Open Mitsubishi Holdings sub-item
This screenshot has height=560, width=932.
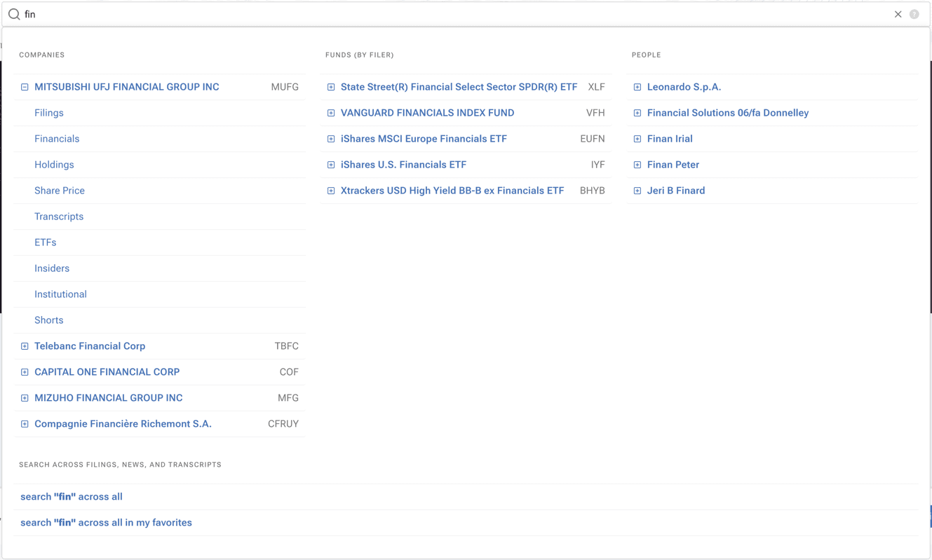click(x=54, y=165)
